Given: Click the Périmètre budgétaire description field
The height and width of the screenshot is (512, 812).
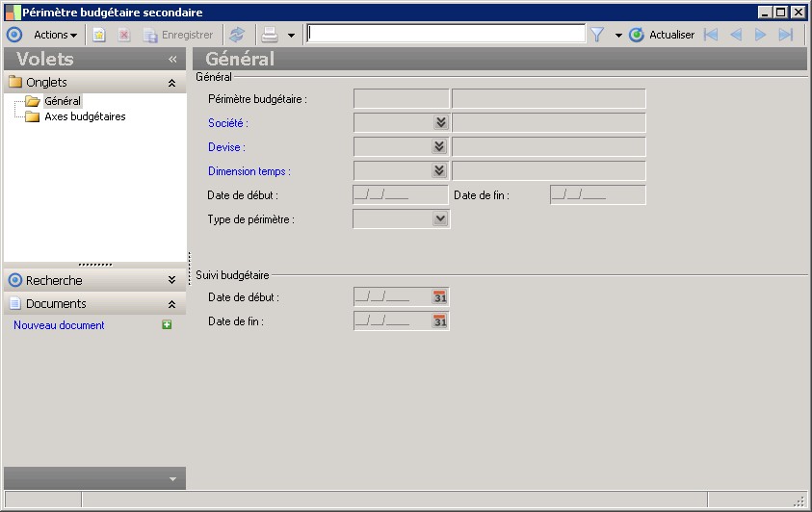Looking at the screenshot, I should click(x=549, y=99).
